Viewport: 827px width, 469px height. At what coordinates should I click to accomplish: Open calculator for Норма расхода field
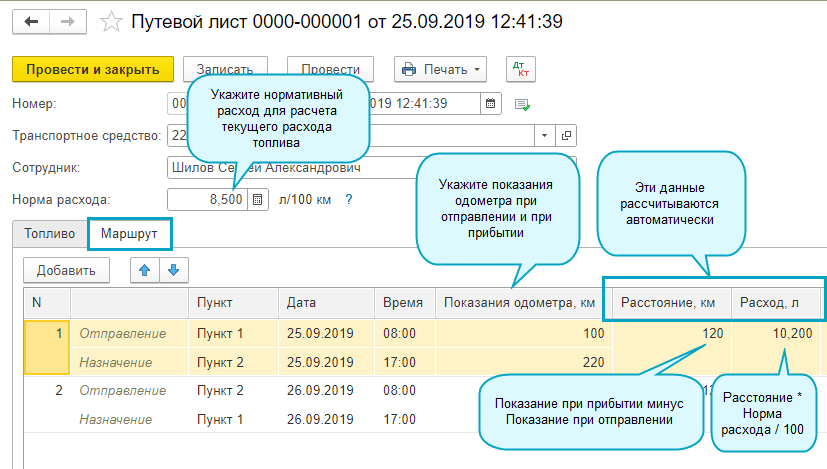[x=257, y=199]
